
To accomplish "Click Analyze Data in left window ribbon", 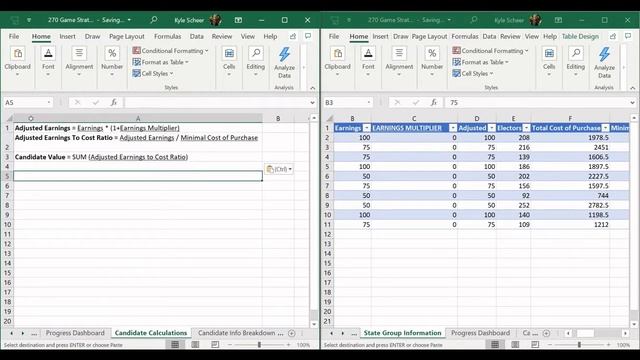I will pos(284,62).
